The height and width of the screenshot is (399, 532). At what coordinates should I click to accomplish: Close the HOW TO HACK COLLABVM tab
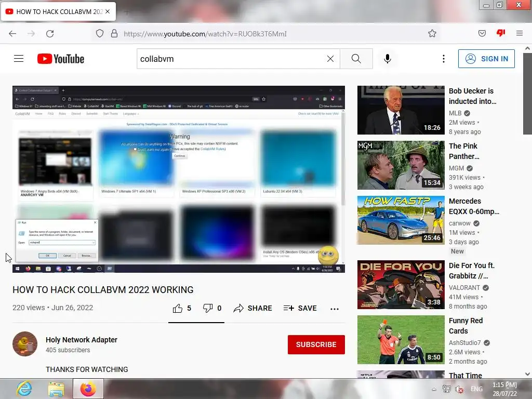click(108, 11)
